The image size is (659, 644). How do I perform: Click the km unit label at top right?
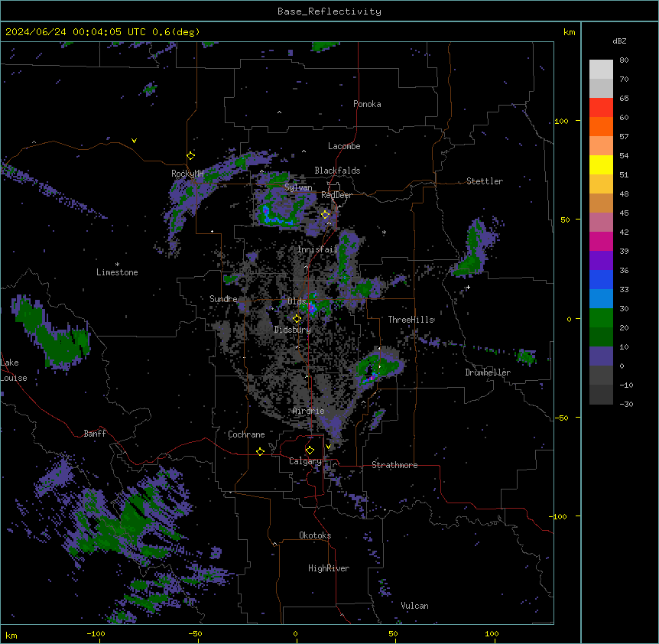pos(570,32)
